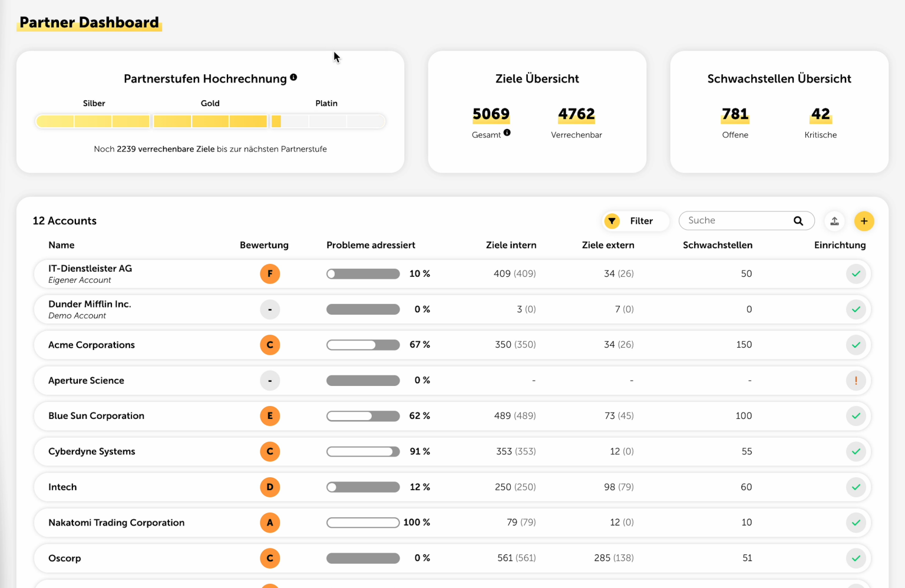Click the 12 Accounts label

click(64, 221)
